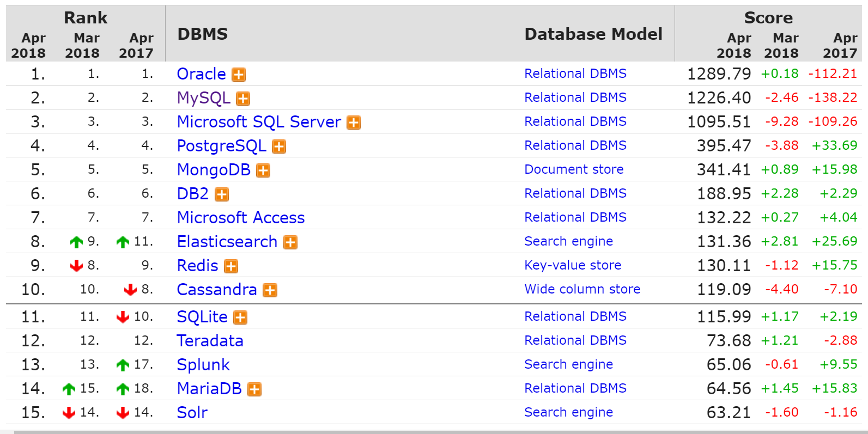Click Relational DBMS link in Teradata row

coord(575,340)
